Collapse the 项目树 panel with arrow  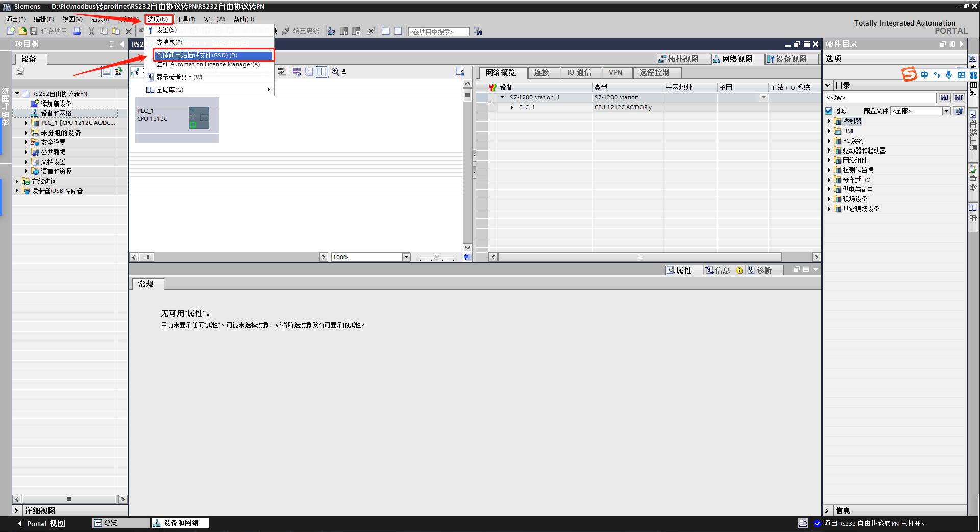click(x=122, y=44)
